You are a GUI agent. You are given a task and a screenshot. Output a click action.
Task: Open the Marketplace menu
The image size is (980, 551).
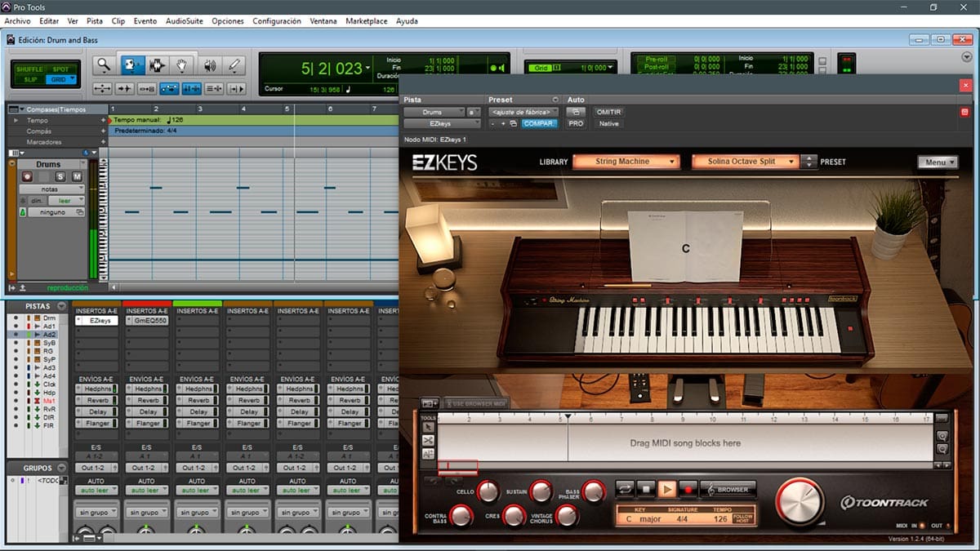[x=366, y=20]
